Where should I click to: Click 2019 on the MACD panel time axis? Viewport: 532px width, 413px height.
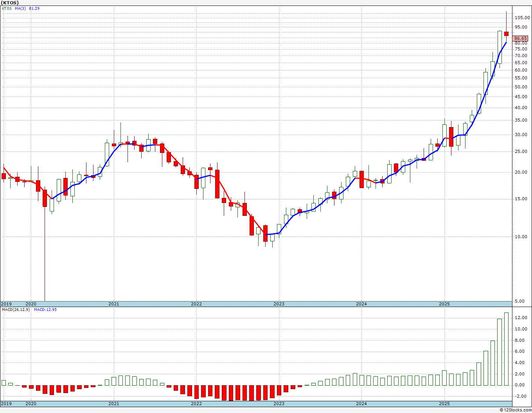point(6,404)
